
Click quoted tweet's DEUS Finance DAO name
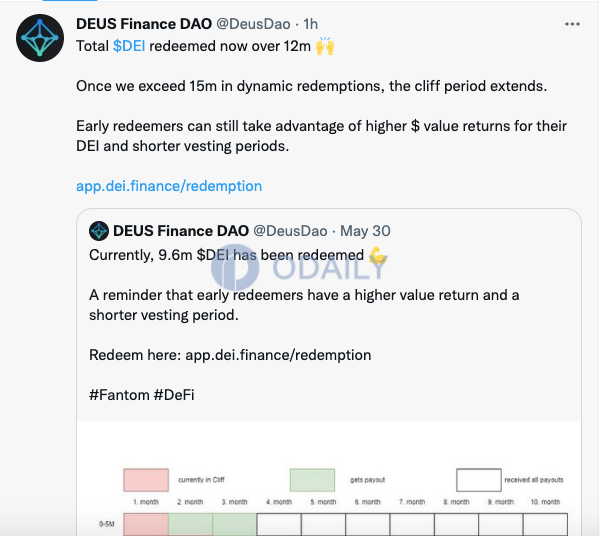[181, 231]
